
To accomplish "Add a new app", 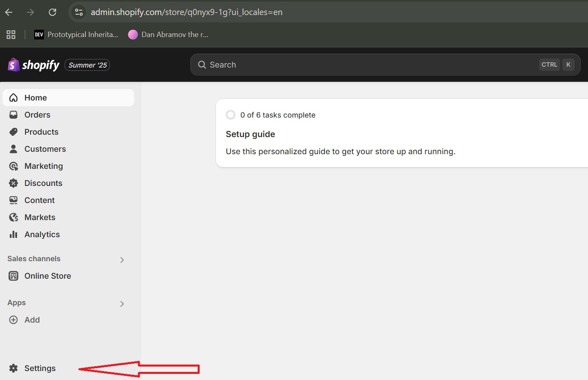I will [32, 320].
